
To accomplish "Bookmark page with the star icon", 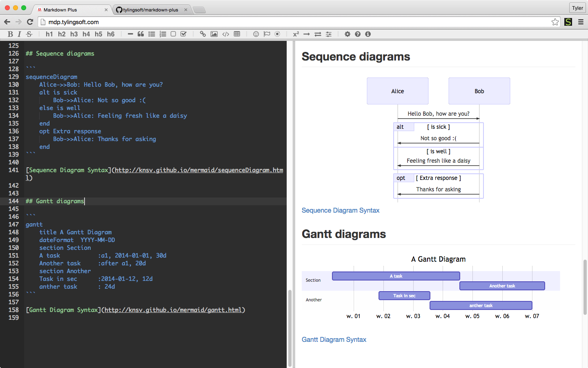I will [555, 22].
